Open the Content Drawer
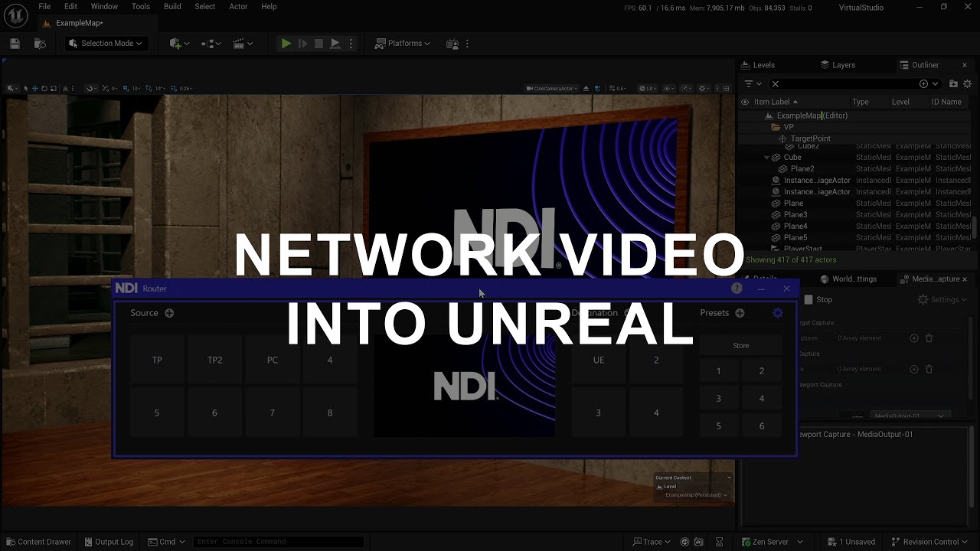 point(38,542)
